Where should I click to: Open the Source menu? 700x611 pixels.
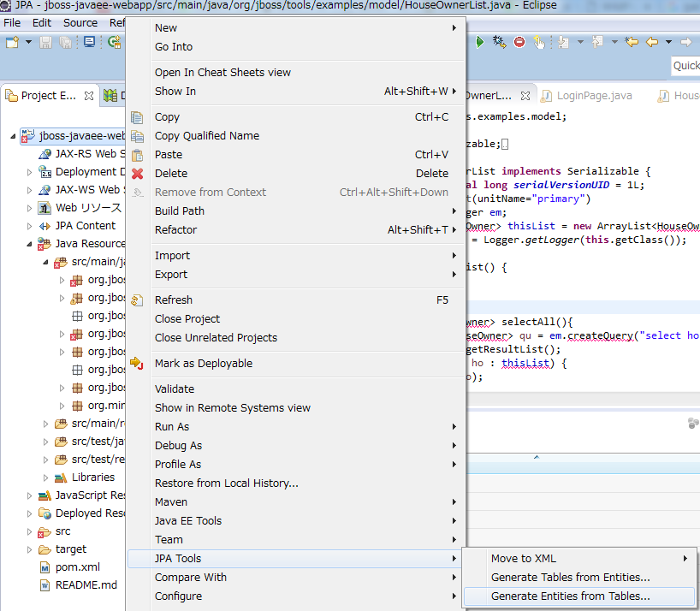click(80, 23)
